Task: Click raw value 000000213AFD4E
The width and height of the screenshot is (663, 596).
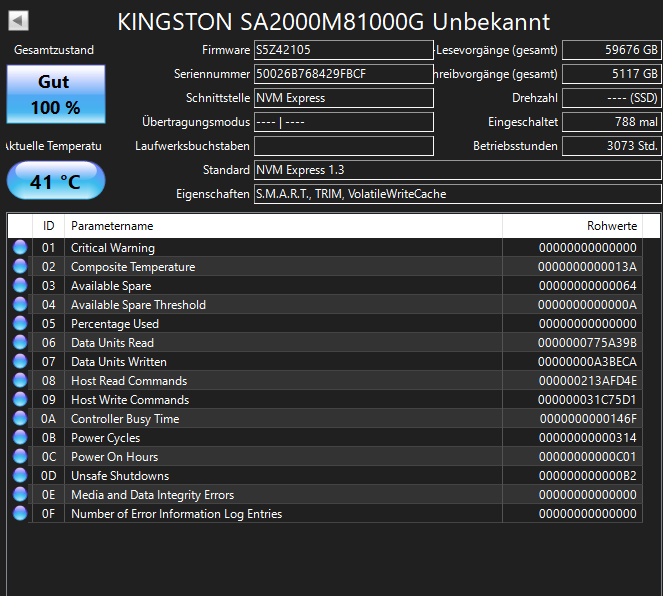Action: coord(588,381)
